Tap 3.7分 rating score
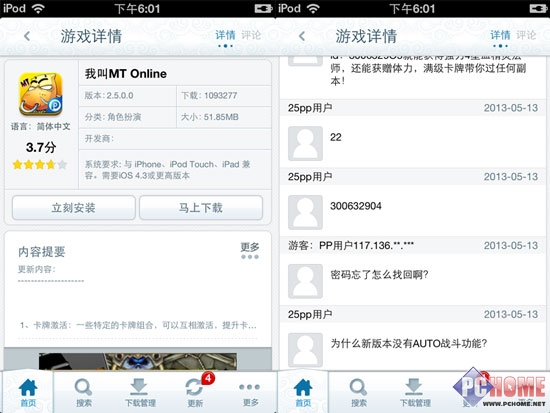Viewport: 550px width, 413px height. click(x=41, y=147)
